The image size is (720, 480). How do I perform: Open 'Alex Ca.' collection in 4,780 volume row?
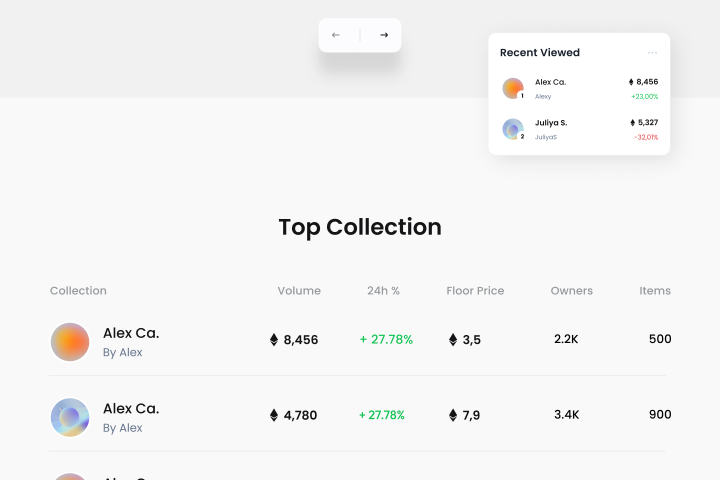click(131, 408)
